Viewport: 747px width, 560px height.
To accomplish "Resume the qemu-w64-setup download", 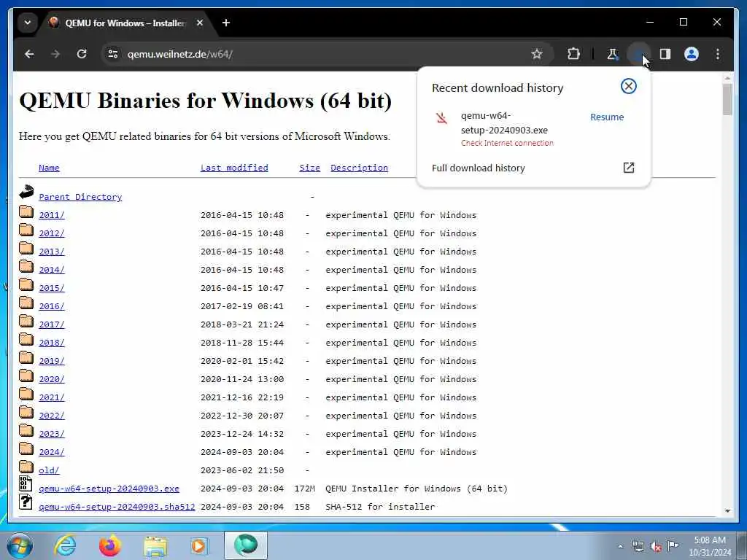I will click(x=606, y=117).
